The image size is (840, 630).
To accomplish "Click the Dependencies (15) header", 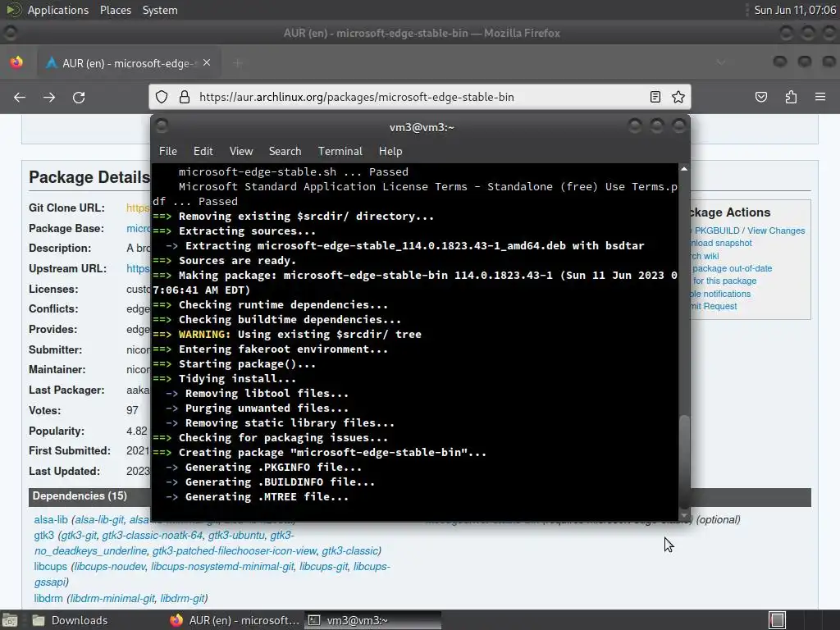I will point(80,495).
